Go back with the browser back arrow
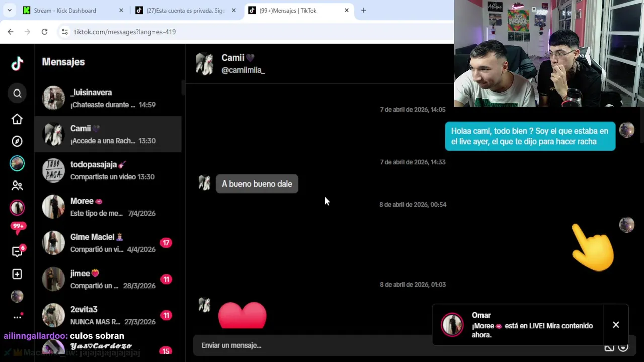The height and width of the screenshot is (362, 644). coord(11,32)
